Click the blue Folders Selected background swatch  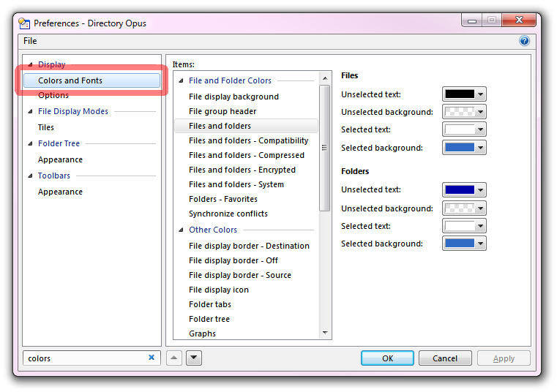tap(460, 244)
